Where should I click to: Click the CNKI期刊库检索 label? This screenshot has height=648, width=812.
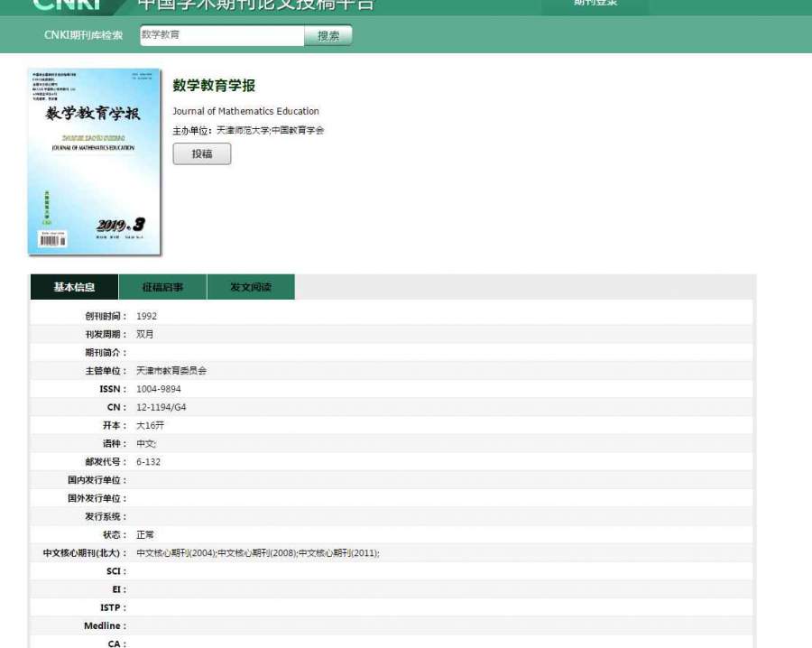click(x=83, y=35)
